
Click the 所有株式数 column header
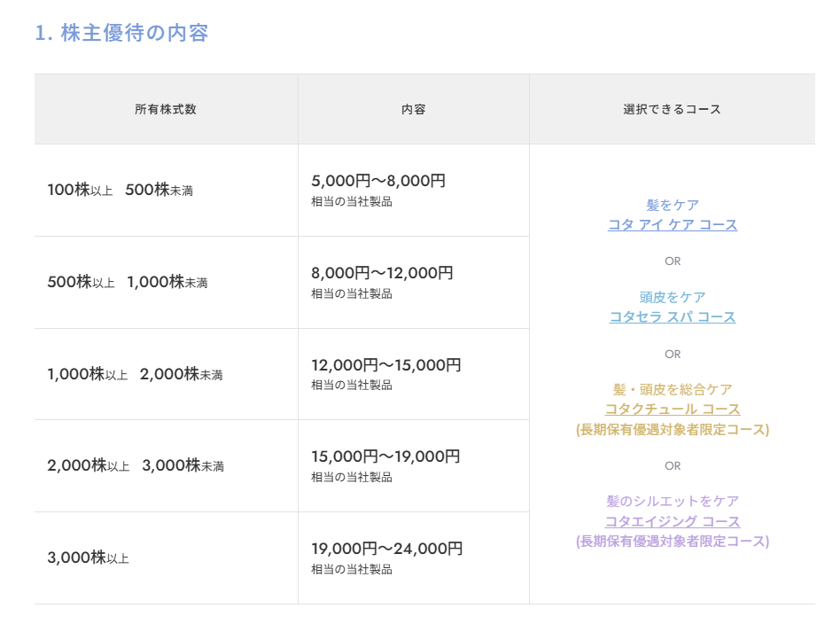(166, 109)
